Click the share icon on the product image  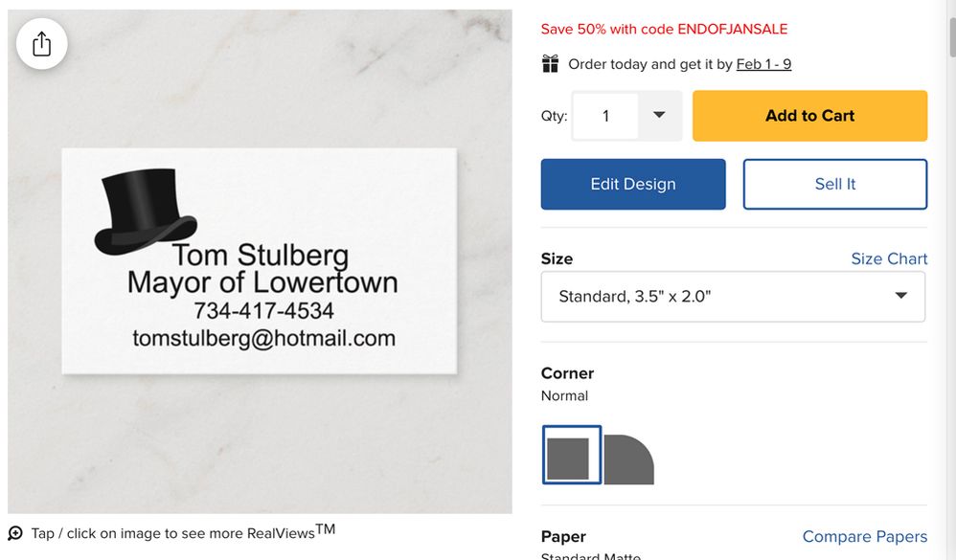tap(41, 44)
